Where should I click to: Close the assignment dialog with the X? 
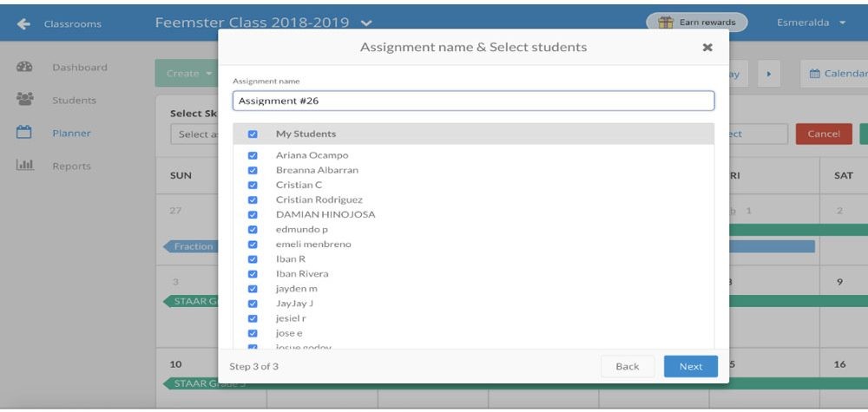[x=707, y=48]
